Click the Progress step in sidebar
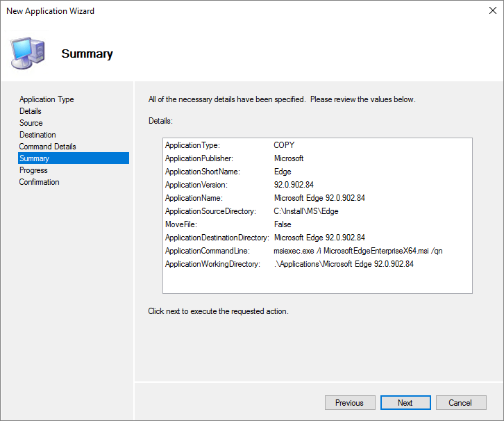The width and height of the screenshot is (504, 421). click(33, 170)
